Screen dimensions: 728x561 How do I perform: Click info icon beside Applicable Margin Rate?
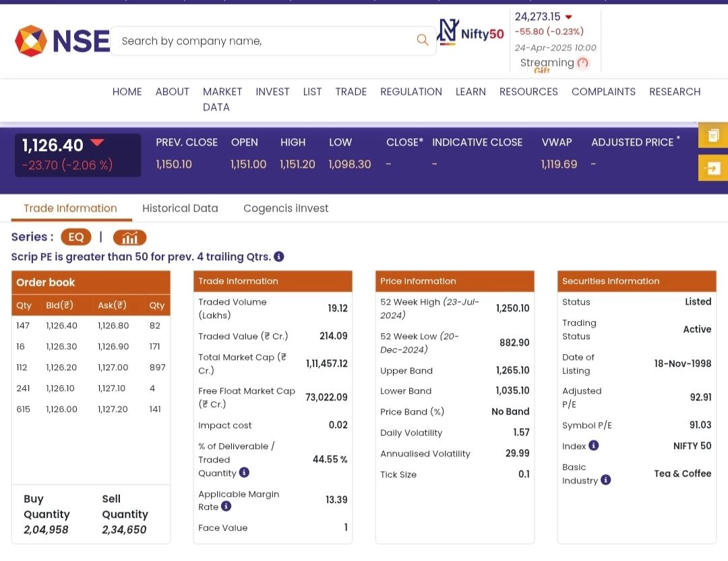pyautogui.click(x=226, y=506)
